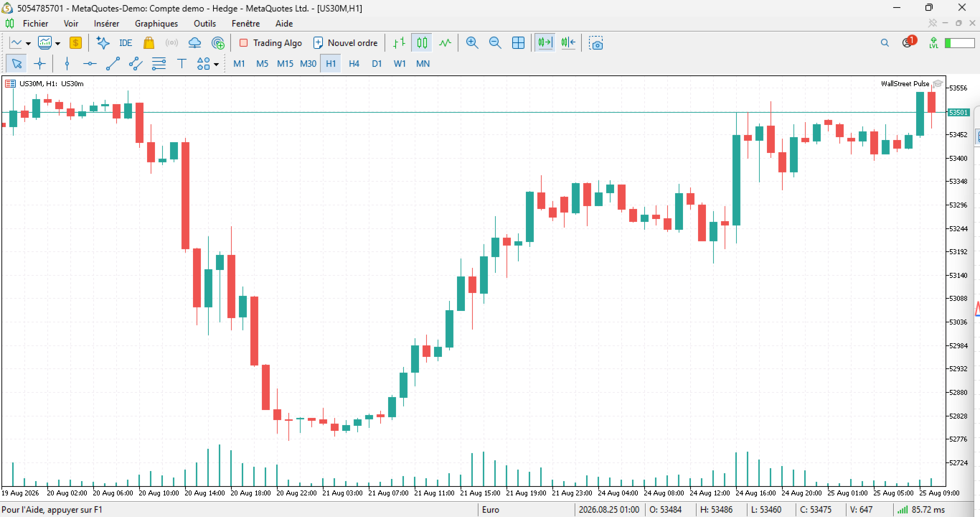This screenshot has height=517, width=980.
Task: Toggle Trading Algo on or off
Action: click(x=270, y=43)
